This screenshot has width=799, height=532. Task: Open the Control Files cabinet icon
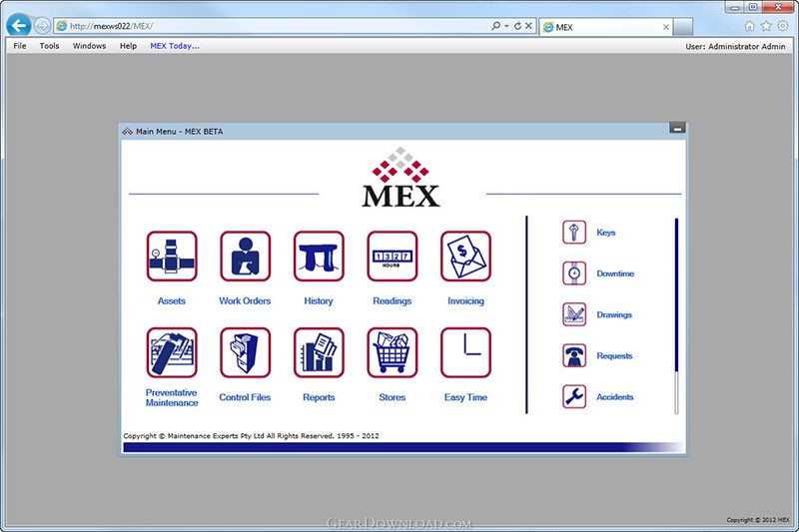[245, 352]
